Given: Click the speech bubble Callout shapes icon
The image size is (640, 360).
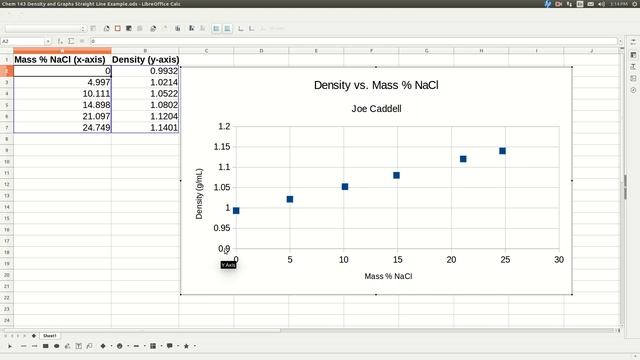Looking at the screenshot, I should (x=170, y=346).
